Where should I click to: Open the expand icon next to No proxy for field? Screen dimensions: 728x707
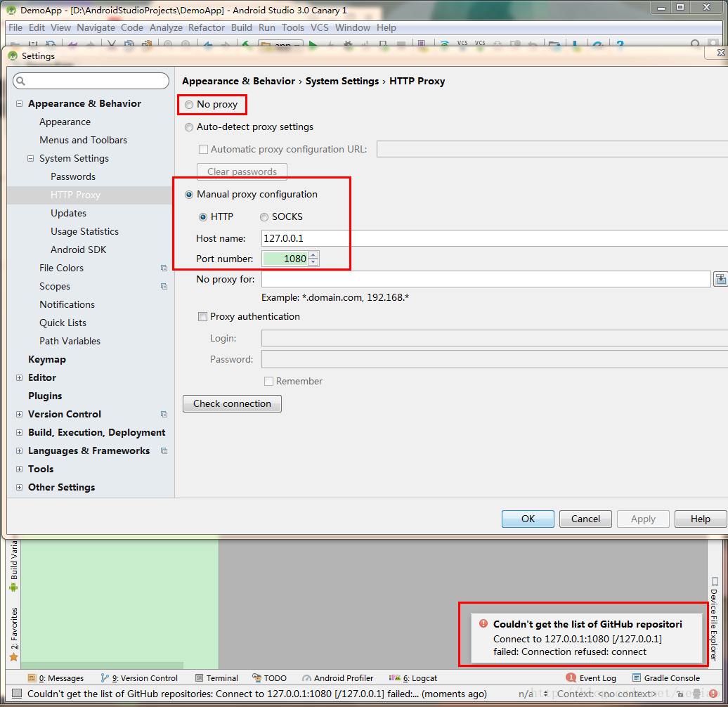720,280
